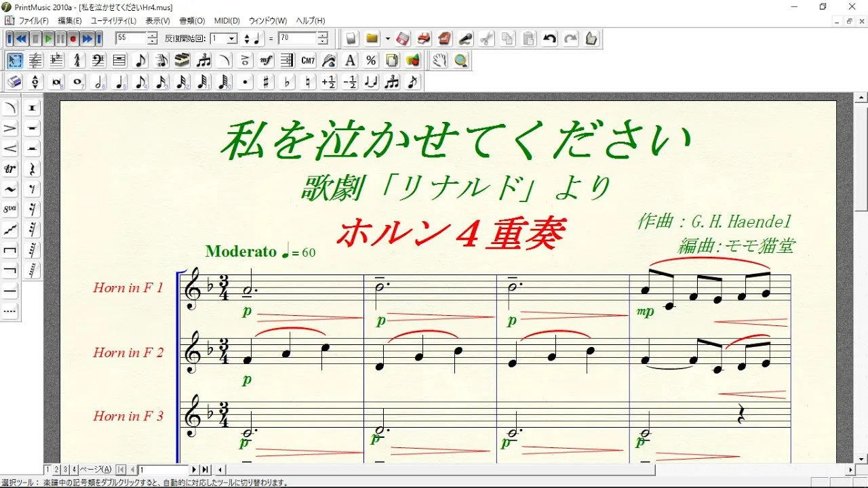Viewport: 868px width, 488px height.
Task: Save the document with floppy icon
Action: [x=403, y=39]
